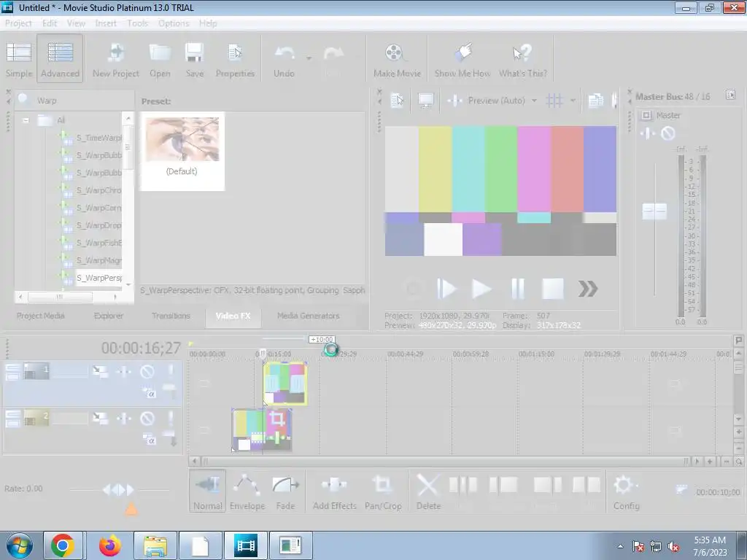Undo the last action
Image resolution: width=747 pixels, height=560 pixels.
[284, 60]
